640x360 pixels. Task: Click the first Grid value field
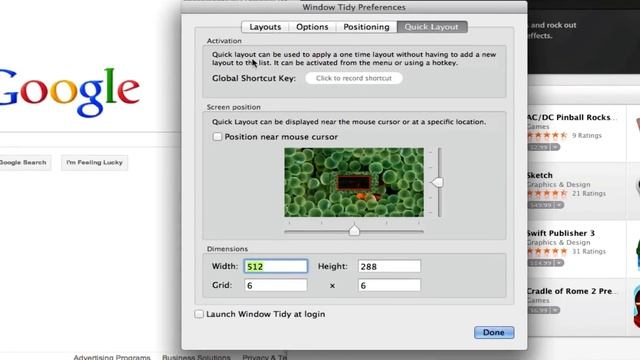coord(276,285)
